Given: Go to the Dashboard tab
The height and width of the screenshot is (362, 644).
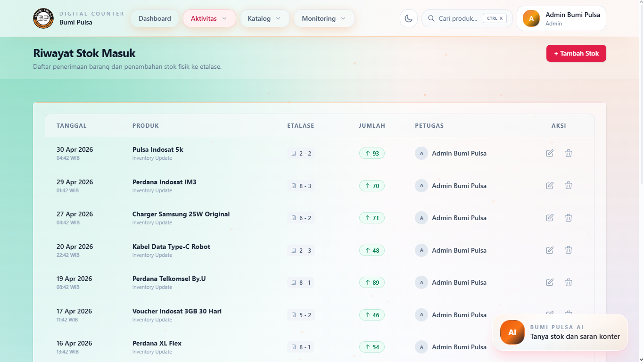Looking at the screenshot, I should tap(155, 18).
